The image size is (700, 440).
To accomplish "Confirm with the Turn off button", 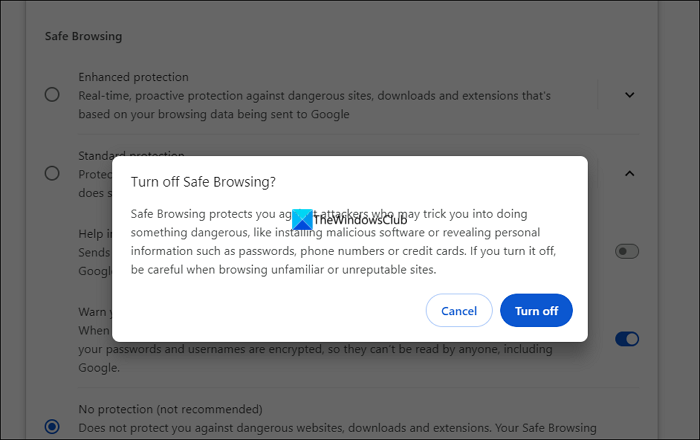I will point(536,311).
